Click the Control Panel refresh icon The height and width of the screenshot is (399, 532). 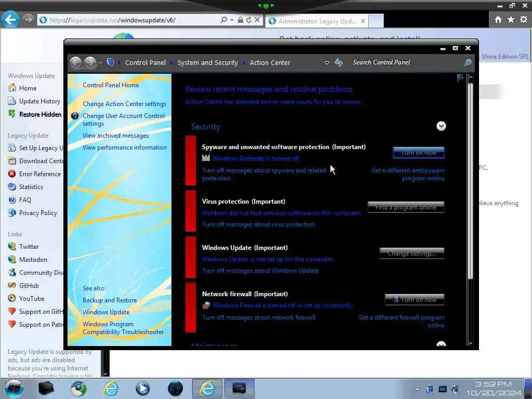tap(339, 62)
